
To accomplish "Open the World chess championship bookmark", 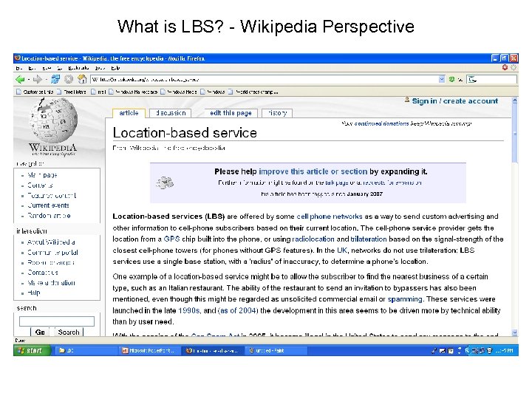I will point(253,92).
